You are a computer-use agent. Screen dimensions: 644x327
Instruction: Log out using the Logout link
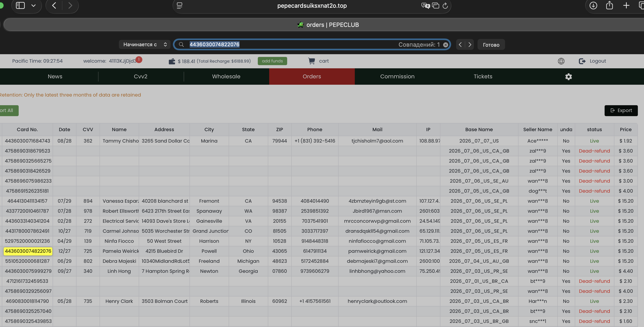592,61
